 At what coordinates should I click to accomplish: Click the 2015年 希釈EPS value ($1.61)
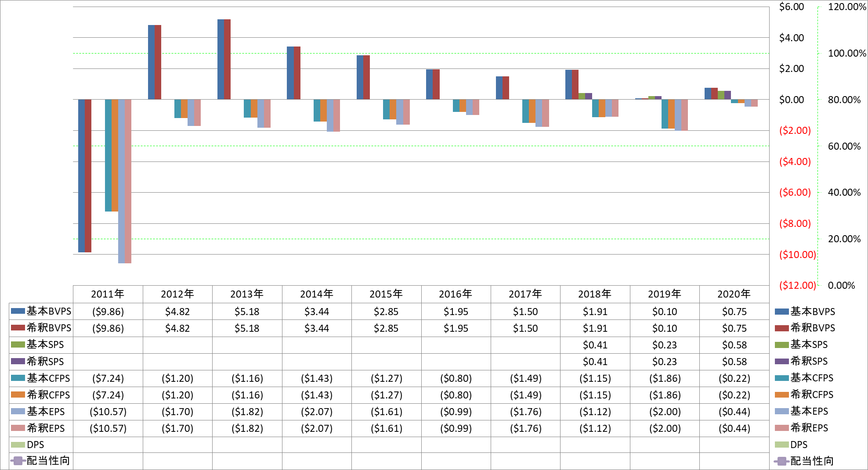pyautogui.click(x=387, y=428)
